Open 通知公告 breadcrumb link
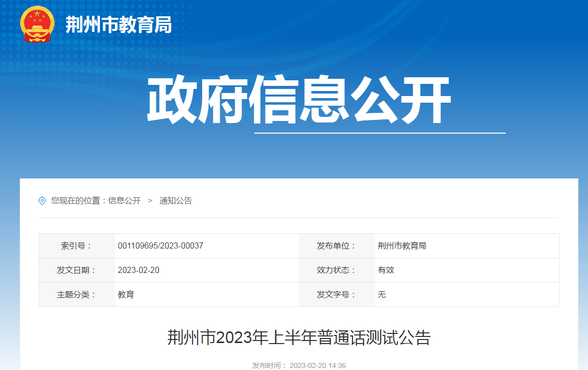Image resolution: width=588 pixels, height=370 pixels. click(176, 201)
